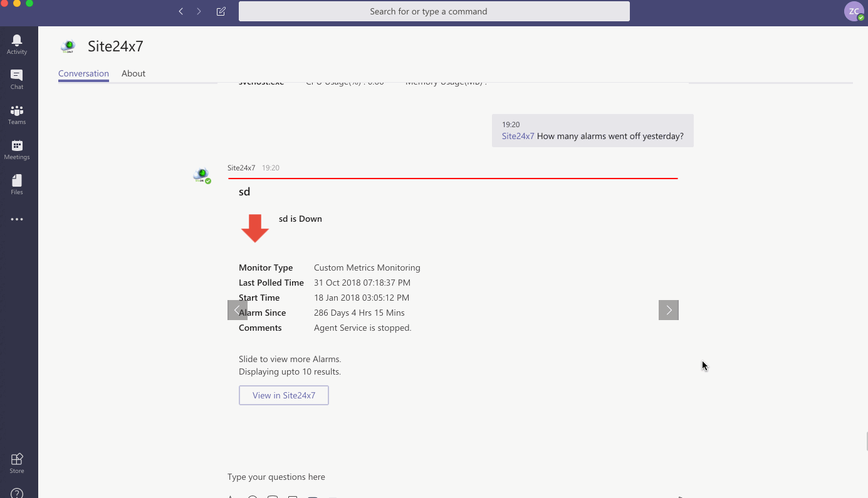
Task: Click the View in Site24x7 button
Action: pyautogui.click(x=284, y=395)
